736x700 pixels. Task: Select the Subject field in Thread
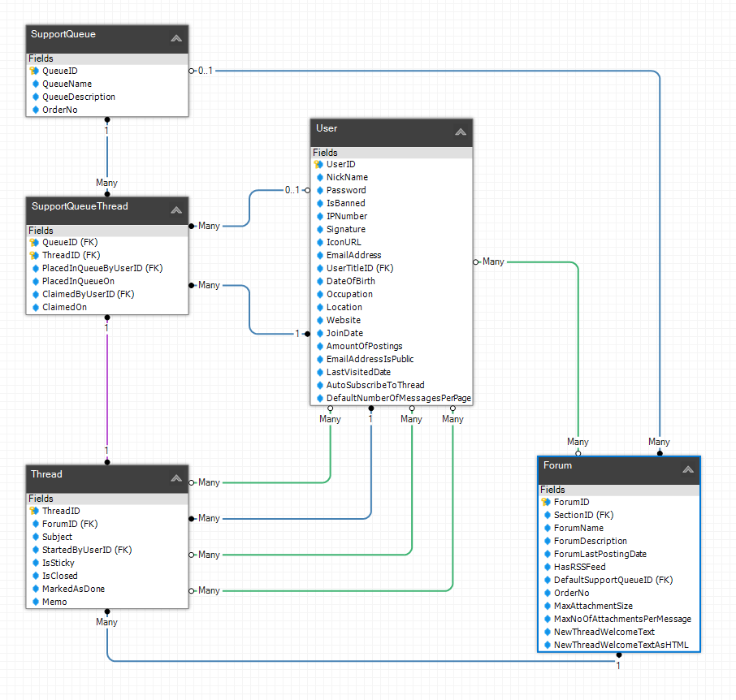point(107,537)
